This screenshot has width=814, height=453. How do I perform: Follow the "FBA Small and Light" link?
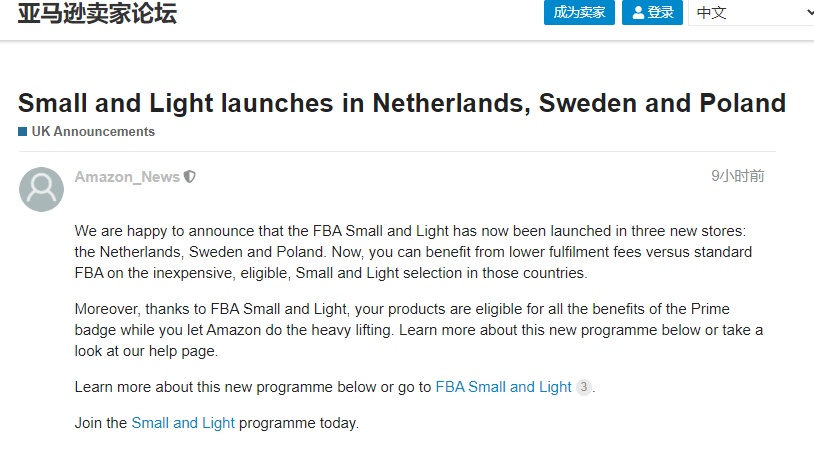coord(503,387)
